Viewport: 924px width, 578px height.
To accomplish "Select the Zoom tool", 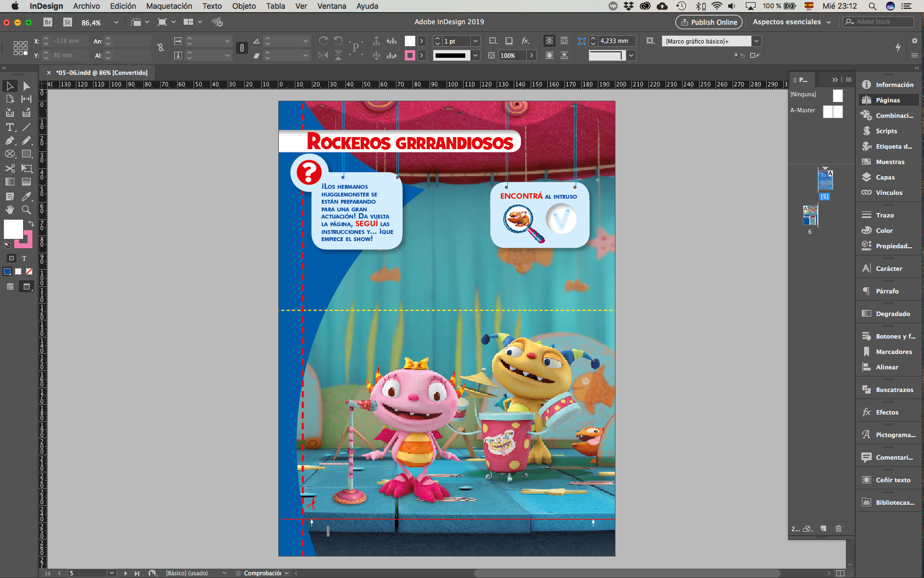I will point(26,210).
